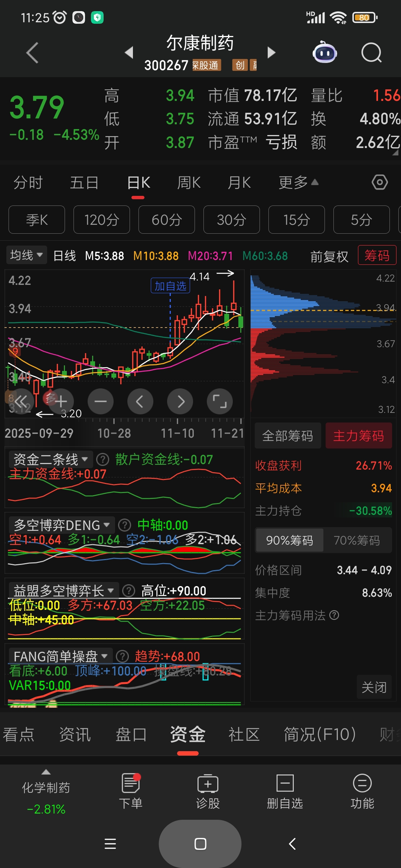The height and width of the screenshot is (868, 401).
Task: Switch to 90%筹码
Action: tap(290, 540)
